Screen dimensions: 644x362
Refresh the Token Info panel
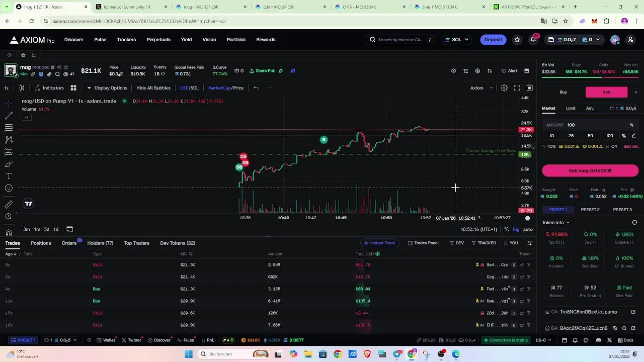634,223
